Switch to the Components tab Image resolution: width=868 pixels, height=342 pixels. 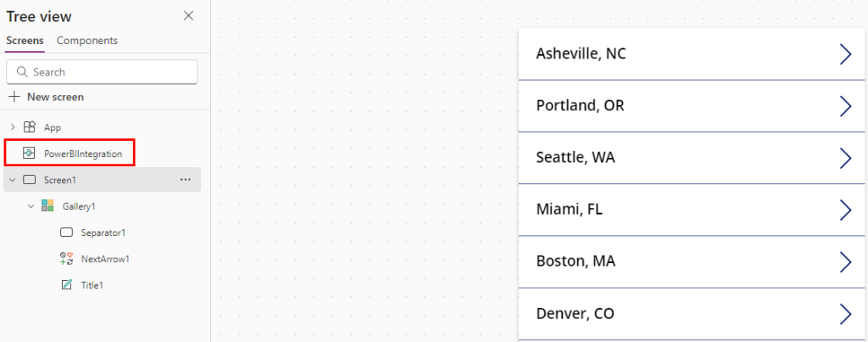tap(87, 41)
